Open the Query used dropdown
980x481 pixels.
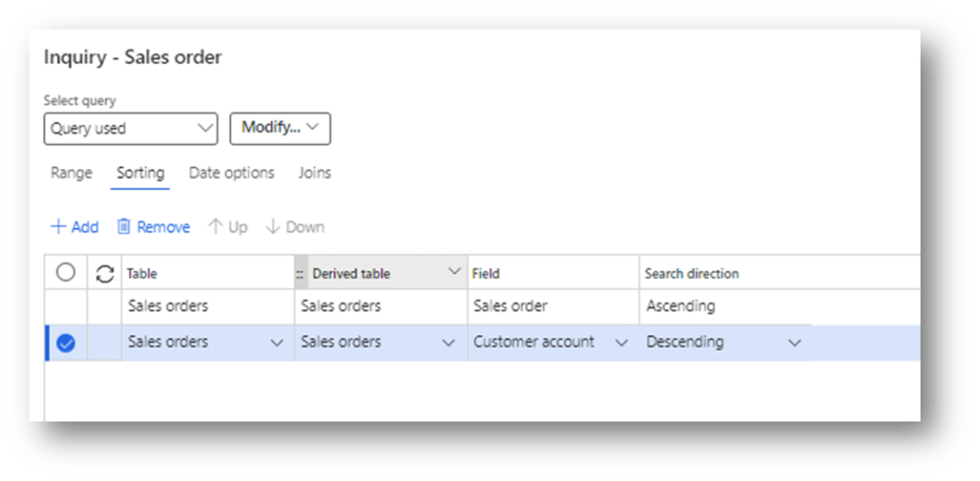pyautogui.click(x=130, y=128)
